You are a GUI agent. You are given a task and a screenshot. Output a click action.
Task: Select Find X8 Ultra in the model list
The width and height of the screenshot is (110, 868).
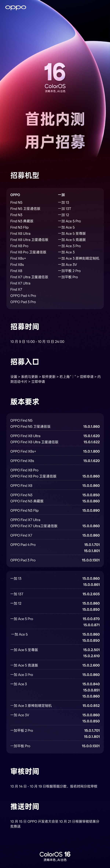[x=20, y=233]
